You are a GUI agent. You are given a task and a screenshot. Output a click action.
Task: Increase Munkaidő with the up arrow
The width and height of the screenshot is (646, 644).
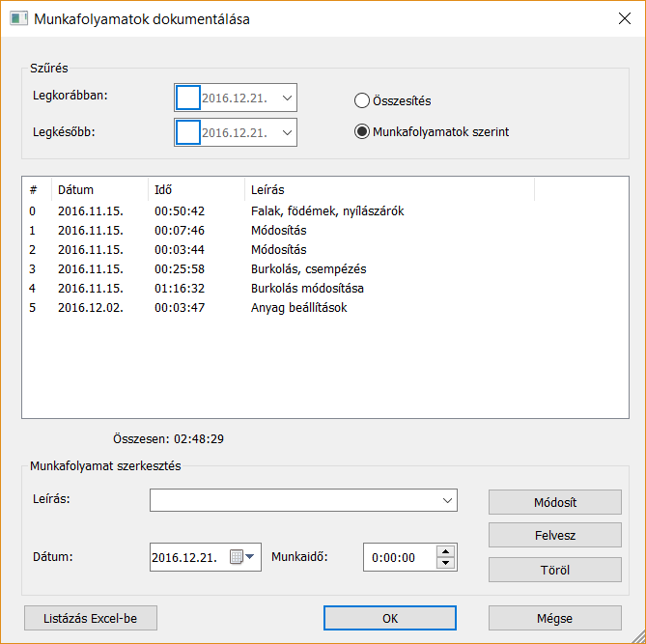pyautogui.click(x=445, y=551)
